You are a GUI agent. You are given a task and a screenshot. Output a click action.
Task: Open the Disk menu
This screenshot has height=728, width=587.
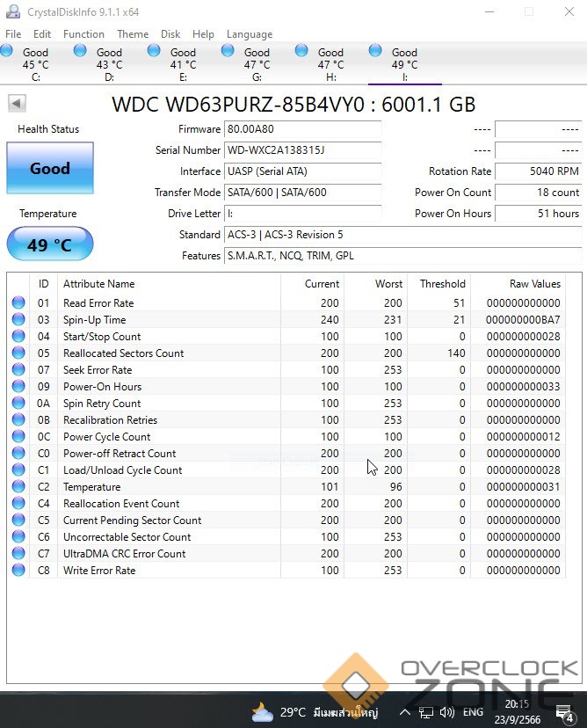point(170,34)
